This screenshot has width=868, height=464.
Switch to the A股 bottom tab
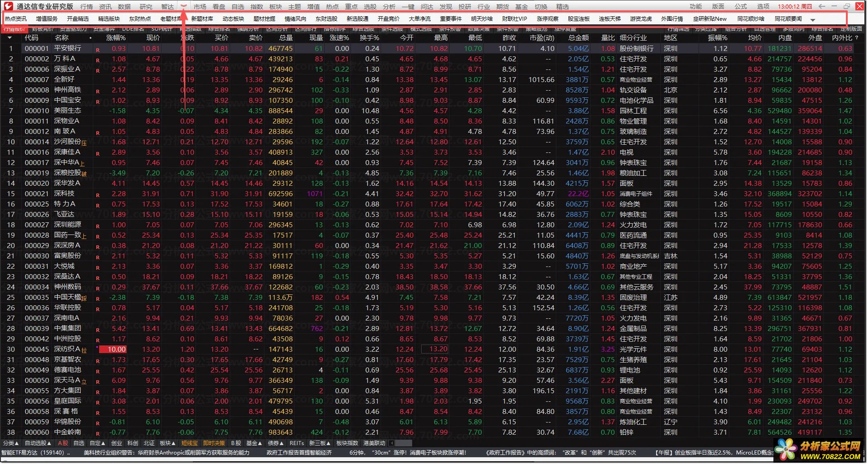point(63,443)
